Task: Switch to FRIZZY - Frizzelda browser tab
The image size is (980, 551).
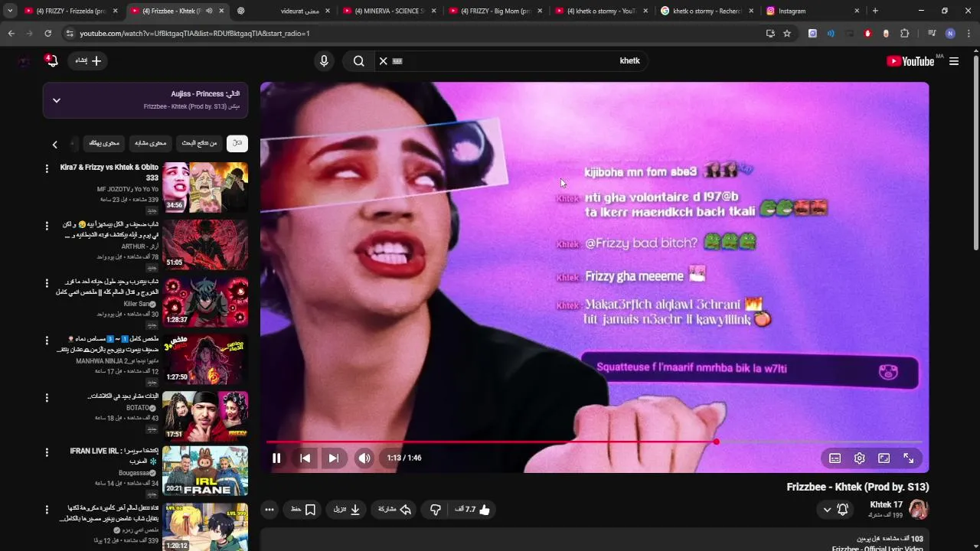Action: (x=70, y=11)
